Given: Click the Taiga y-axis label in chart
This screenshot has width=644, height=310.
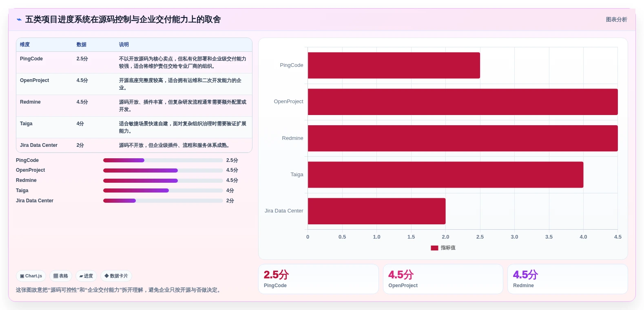Looking at the screenshot, I should pyautogui.click(x=297, y=175).
